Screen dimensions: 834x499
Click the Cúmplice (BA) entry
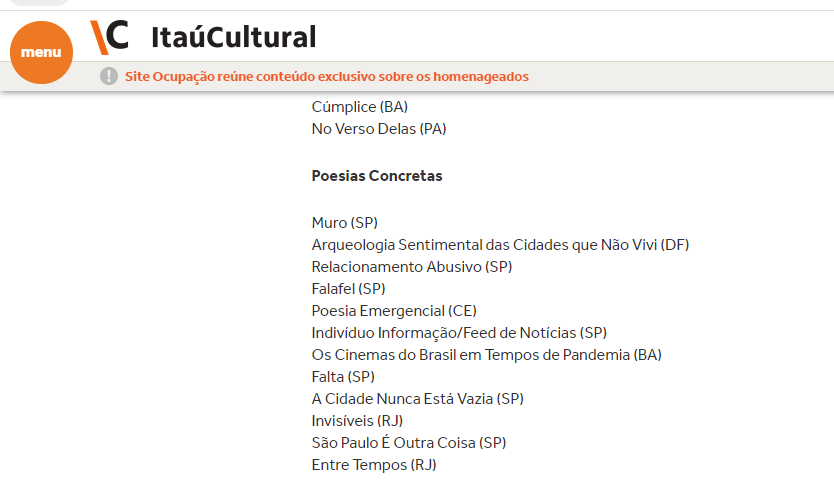pyautogui.click(x=359, y=107)
